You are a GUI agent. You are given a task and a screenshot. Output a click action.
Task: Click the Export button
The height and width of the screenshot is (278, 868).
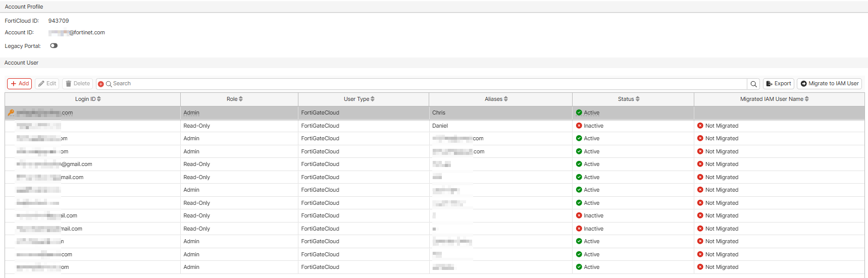[779, 84]
